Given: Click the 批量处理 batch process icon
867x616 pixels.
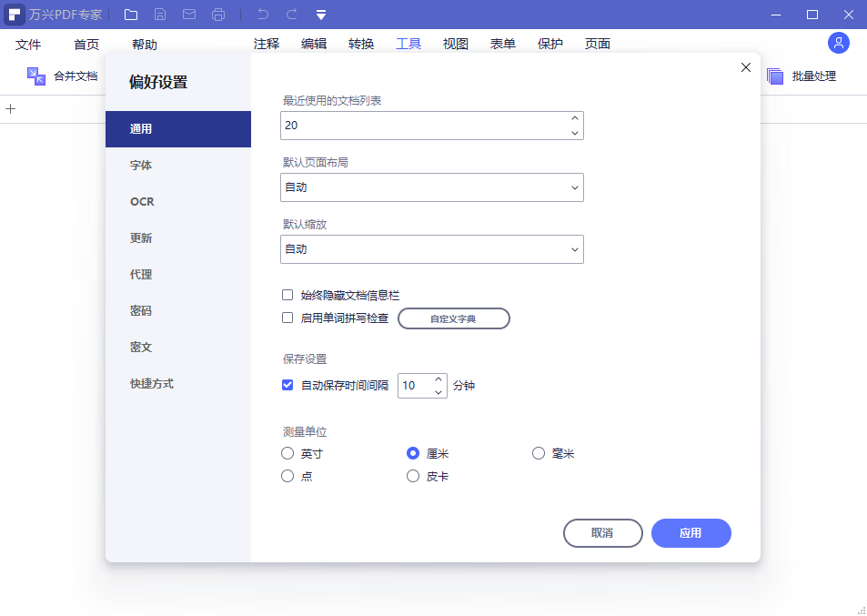Looking at the screenshot, I should [x=775, y=76].
